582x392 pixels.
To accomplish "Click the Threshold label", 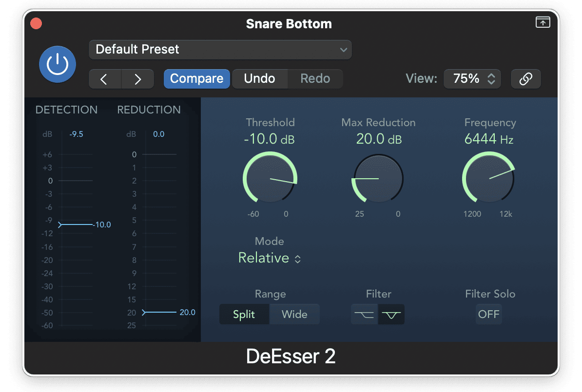I will [x=270, y=122].
